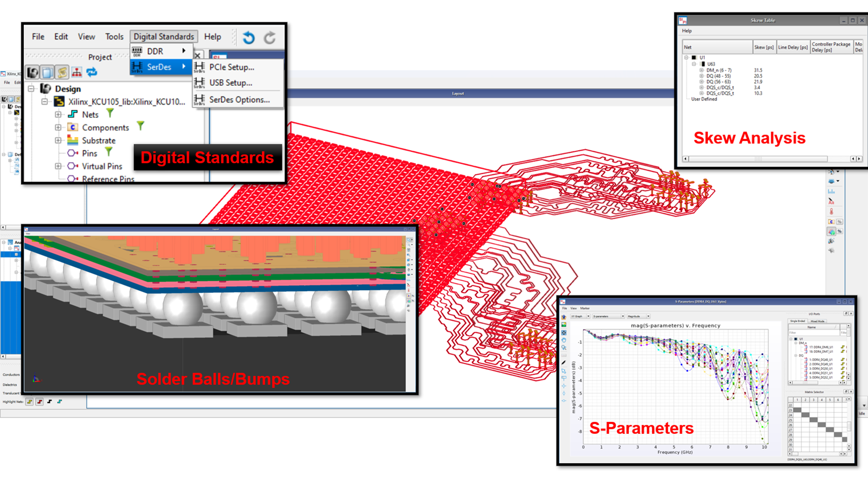Select the hand pan tool in S-Parameters window
Image resolution: width=868 pixels, height=488 pixels.
click(564, 340)
